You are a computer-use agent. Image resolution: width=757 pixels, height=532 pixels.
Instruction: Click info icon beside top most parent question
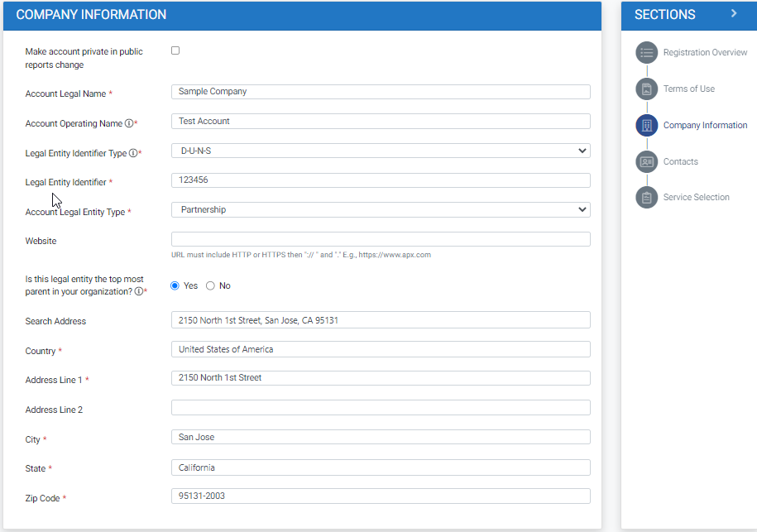click(x=139, y=292)
